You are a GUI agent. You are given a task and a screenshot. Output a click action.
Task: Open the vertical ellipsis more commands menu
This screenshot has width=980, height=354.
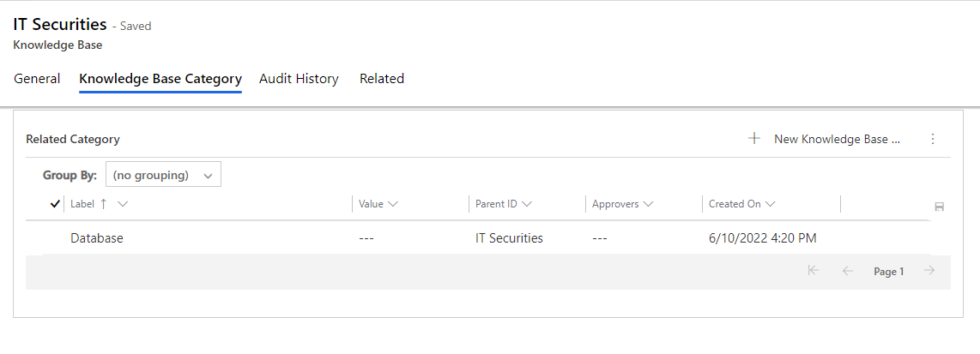point(933,139)
